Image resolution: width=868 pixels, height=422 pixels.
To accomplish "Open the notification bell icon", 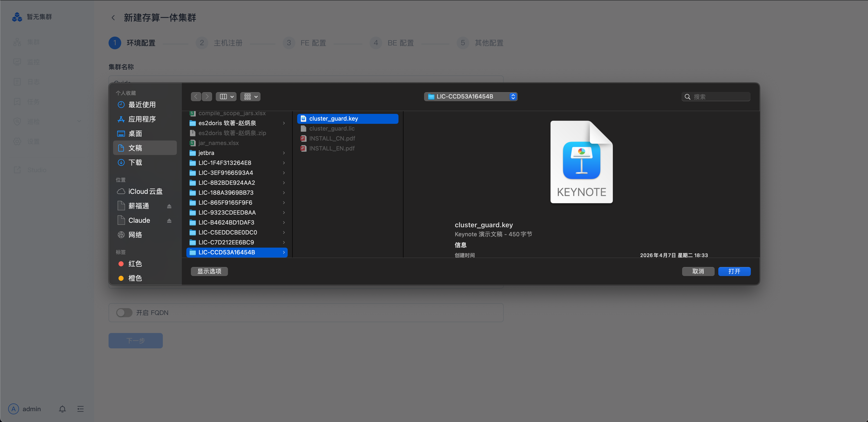I will coord(62,409).
